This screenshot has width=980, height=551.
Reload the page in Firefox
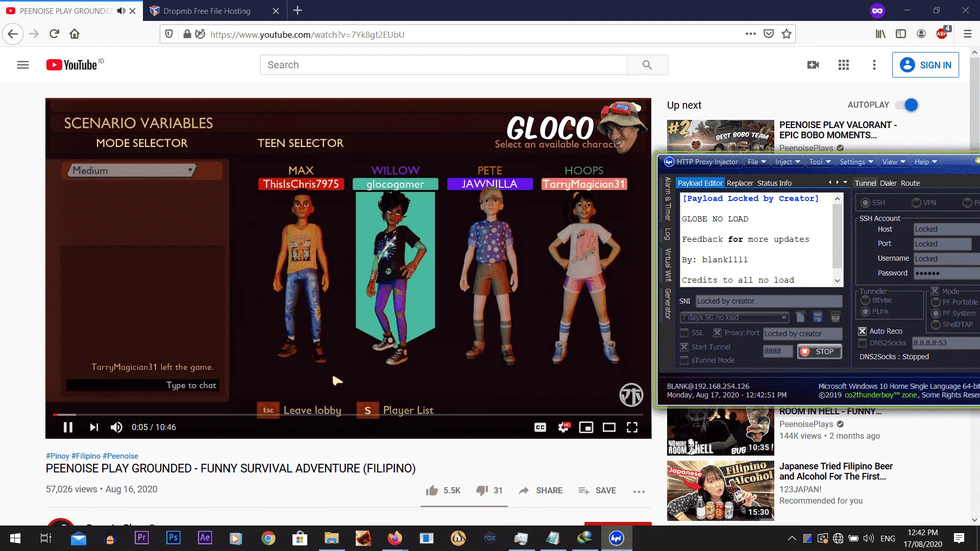click(x=54, y=34)
